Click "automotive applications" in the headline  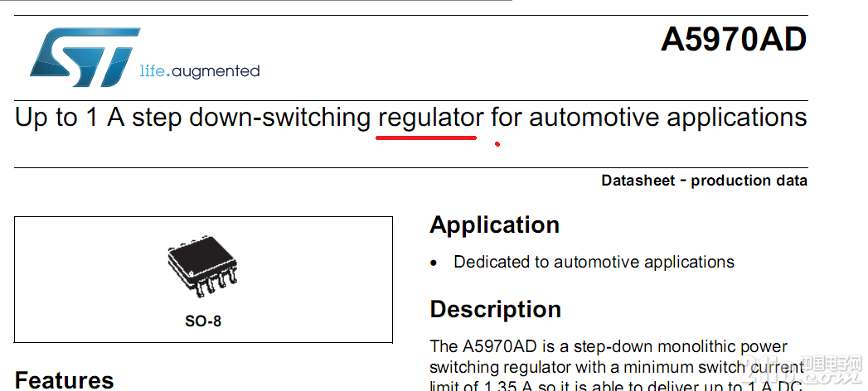pyautogui.click(x=668, y=118)
